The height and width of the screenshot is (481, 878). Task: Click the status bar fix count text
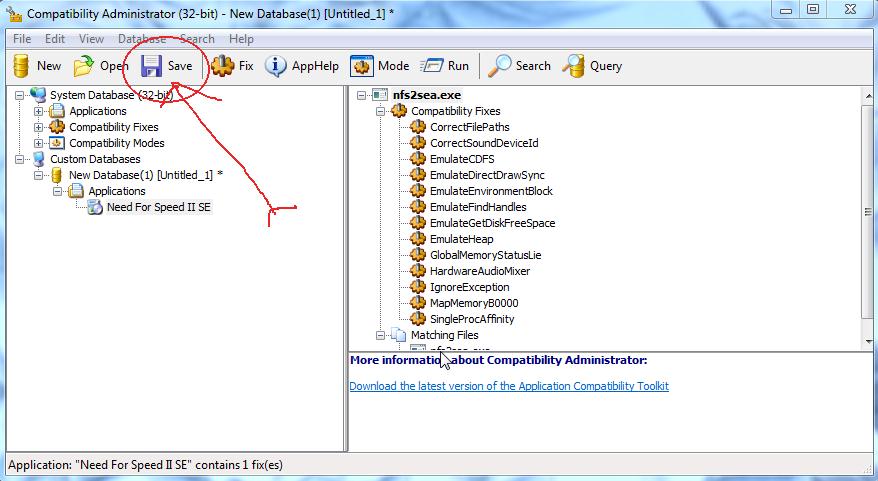(146, 465)
